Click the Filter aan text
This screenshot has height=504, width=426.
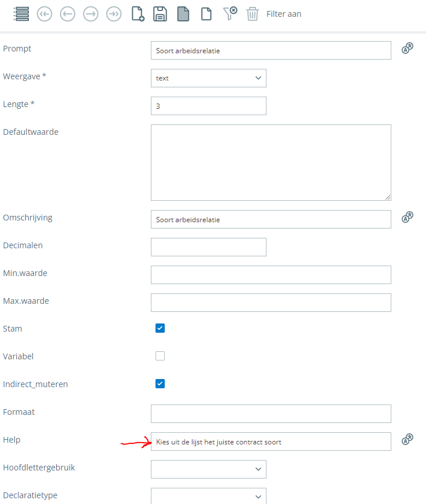click(x=284, y=14)
